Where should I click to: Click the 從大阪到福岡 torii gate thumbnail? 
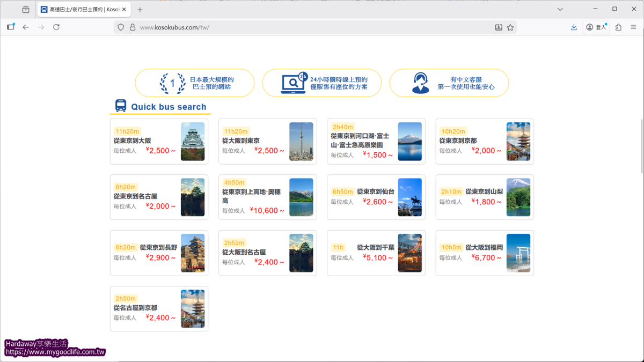518,253
